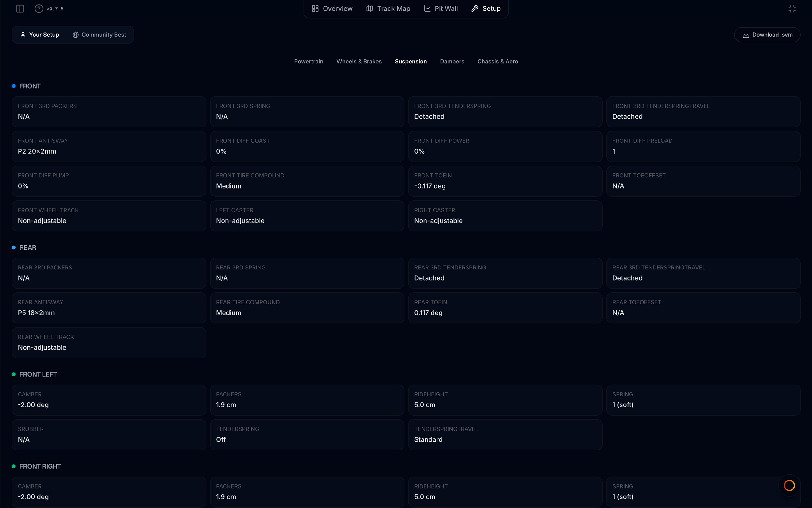Switch to Wheels & Brakes section
Viewport: 812px width, 508px height.
(359, 62)
